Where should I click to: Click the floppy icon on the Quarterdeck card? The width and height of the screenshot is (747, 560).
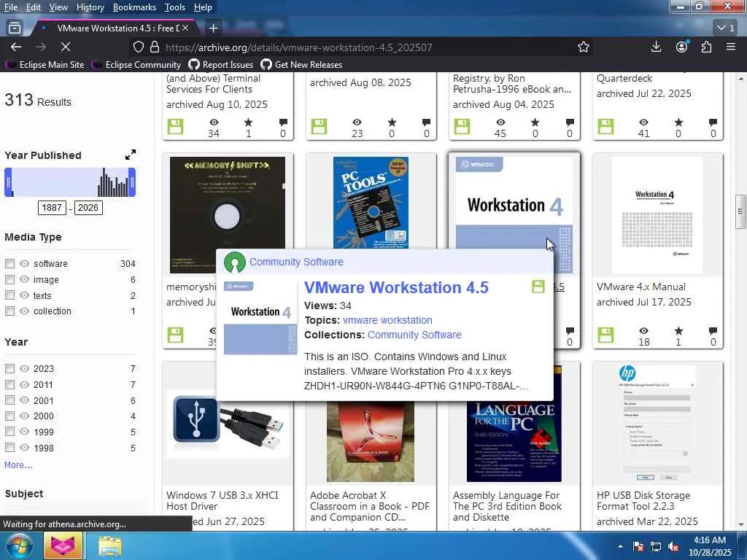pos(605,127)
